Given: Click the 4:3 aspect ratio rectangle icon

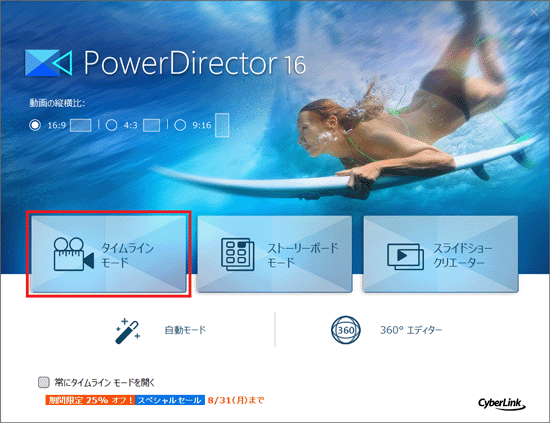Looking at the screenshot, I should click(152, 125).
